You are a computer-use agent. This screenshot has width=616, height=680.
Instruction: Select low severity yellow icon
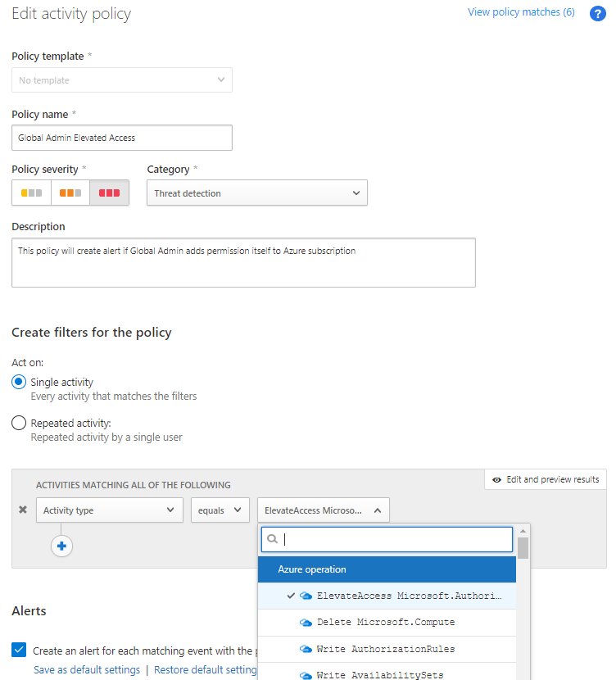click(x=31, y=193)
